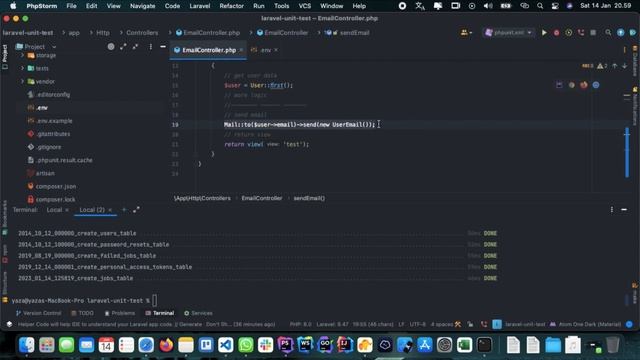
Task: Collapse all icon in Project panel header
Action: click(x=135, y=47)
